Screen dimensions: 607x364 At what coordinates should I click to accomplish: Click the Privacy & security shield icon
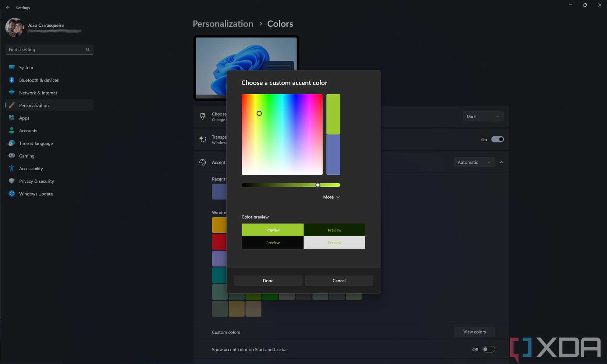pos(12,181)
